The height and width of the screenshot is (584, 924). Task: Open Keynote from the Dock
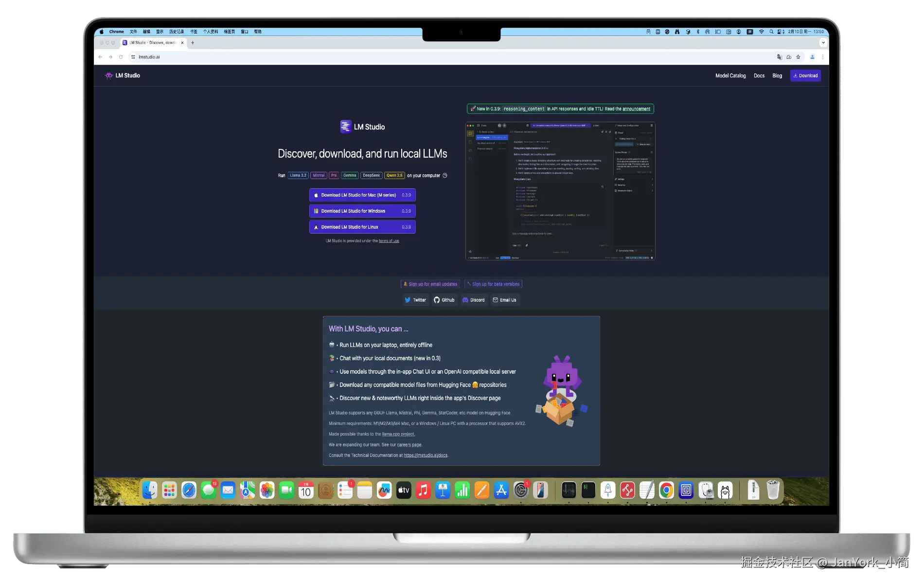pyautogui.click(x=443, y=490)
